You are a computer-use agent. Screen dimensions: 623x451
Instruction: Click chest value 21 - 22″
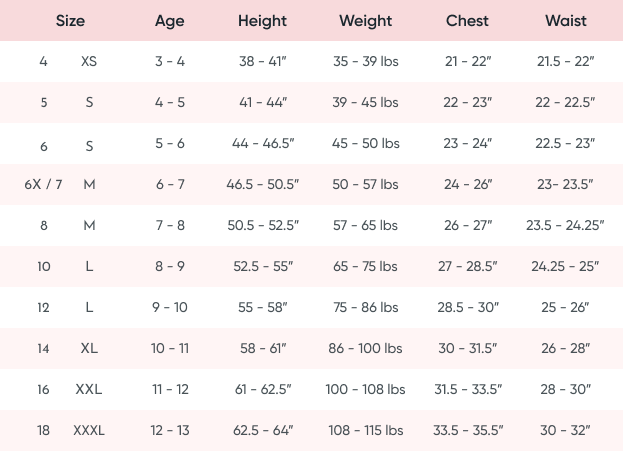click(x=468, y=62)
